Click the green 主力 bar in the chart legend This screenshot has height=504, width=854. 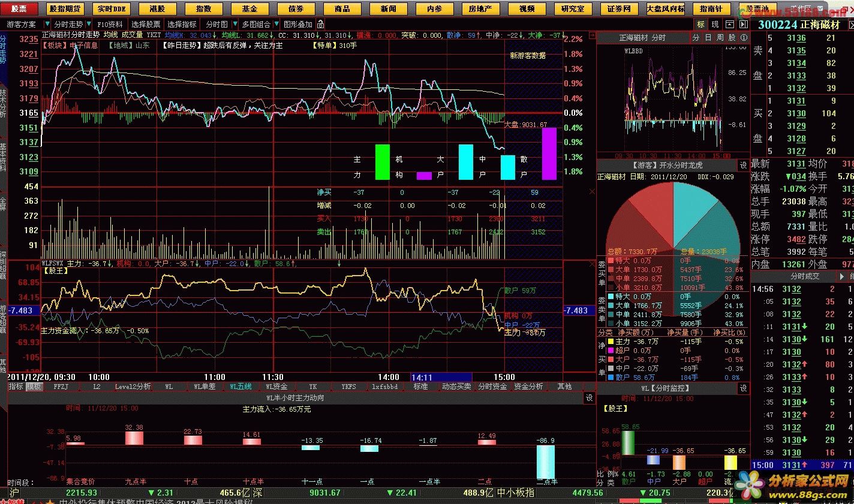pyautogui.click(x=382, y=162)
